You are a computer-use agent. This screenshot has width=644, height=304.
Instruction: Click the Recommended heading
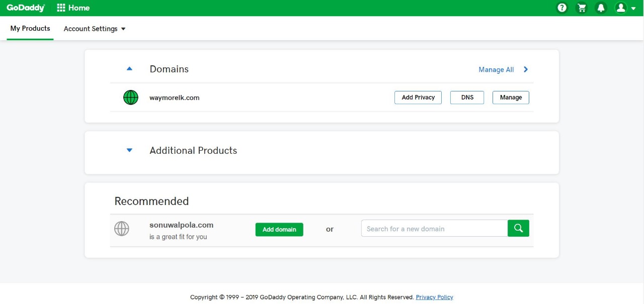(x=151, y=201)
